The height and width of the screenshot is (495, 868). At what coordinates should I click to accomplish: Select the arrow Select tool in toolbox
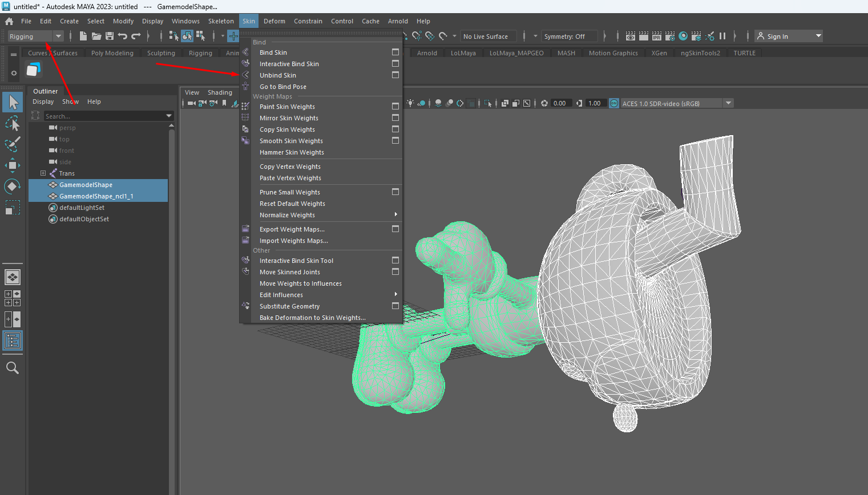coord(13,102)
